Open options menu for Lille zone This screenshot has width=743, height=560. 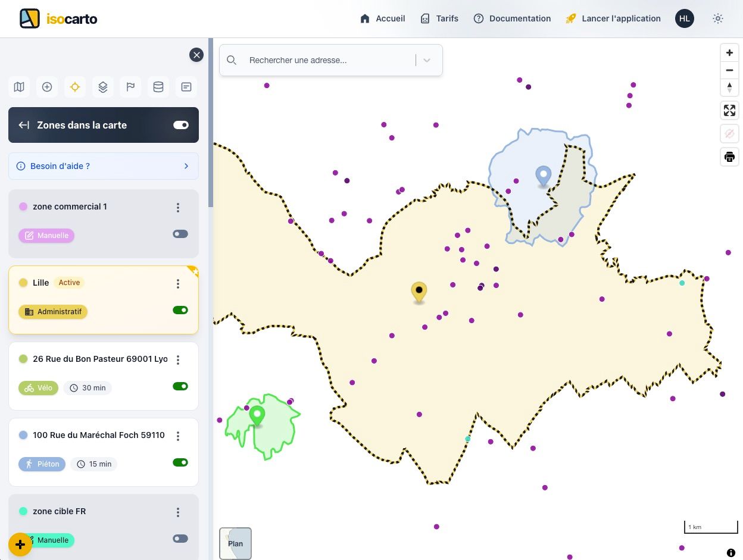point(178,283)
